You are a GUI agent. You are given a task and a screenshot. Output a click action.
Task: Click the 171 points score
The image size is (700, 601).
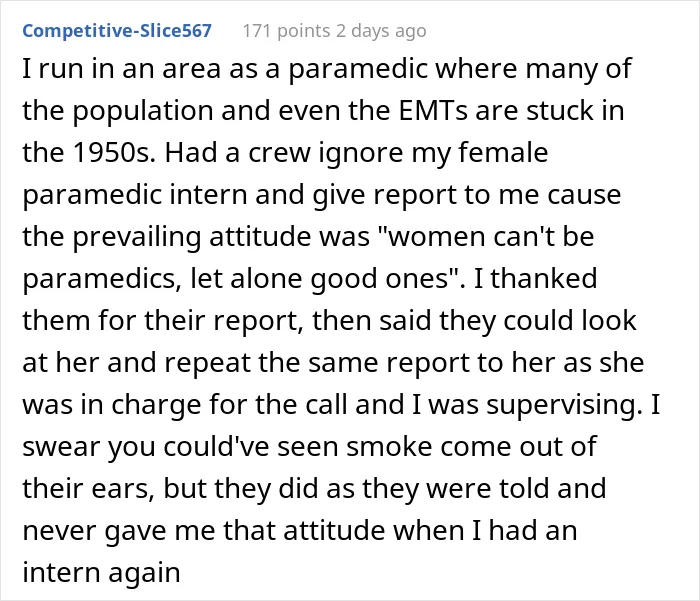[287, 31]
